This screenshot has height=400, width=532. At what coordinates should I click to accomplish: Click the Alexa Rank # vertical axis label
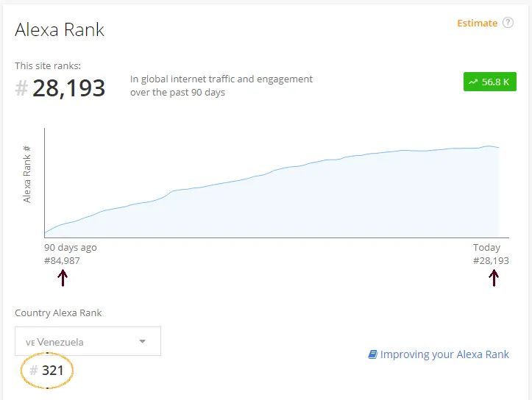(x=26, y=174)
